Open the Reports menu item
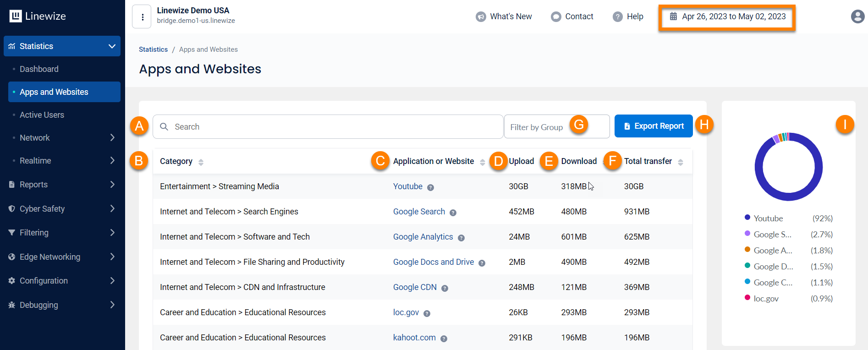The width and height of the screenshot is (868, 350). [33, 185]
